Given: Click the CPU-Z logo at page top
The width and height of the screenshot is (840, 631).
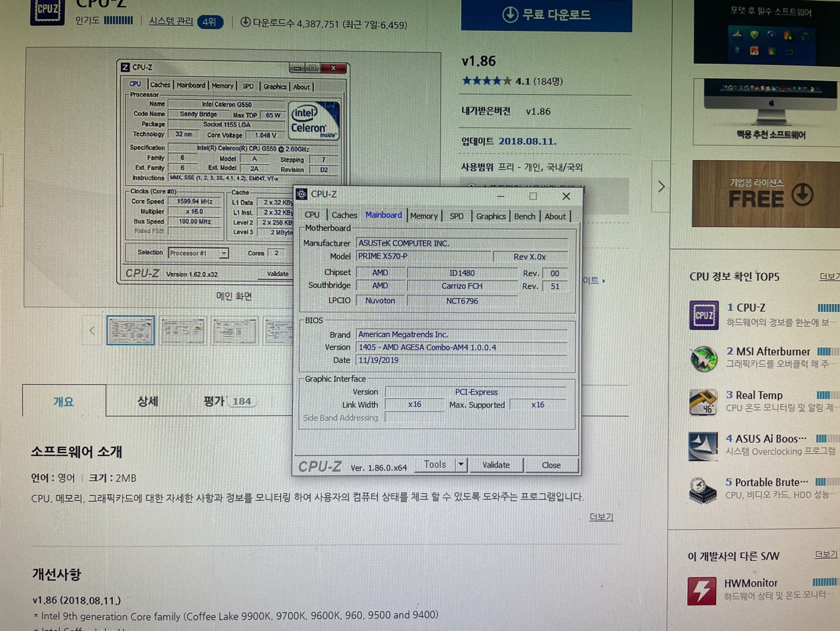Looking at the screenshot, I should pos(47,11).
